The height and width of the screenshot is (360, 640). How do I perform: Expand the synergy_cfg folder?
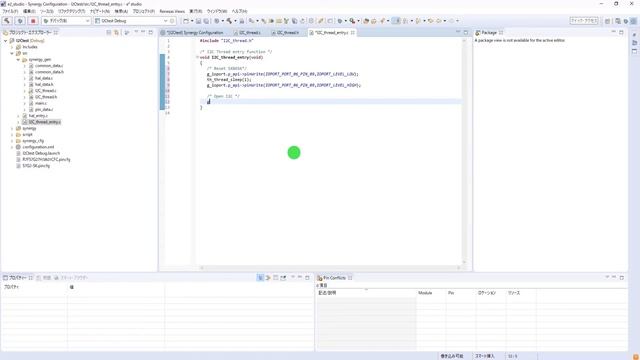(x=12, y=141)
